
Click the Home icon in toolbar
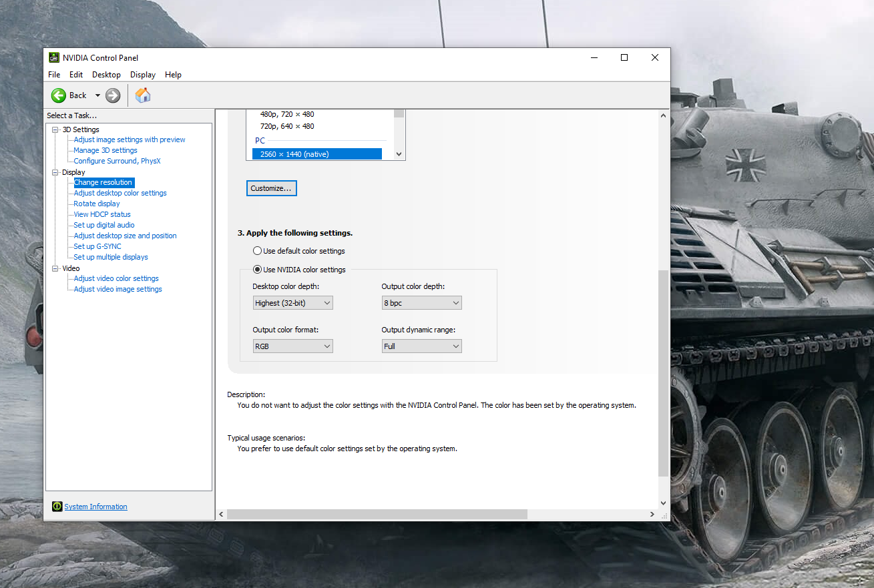[x=143, y=95]
